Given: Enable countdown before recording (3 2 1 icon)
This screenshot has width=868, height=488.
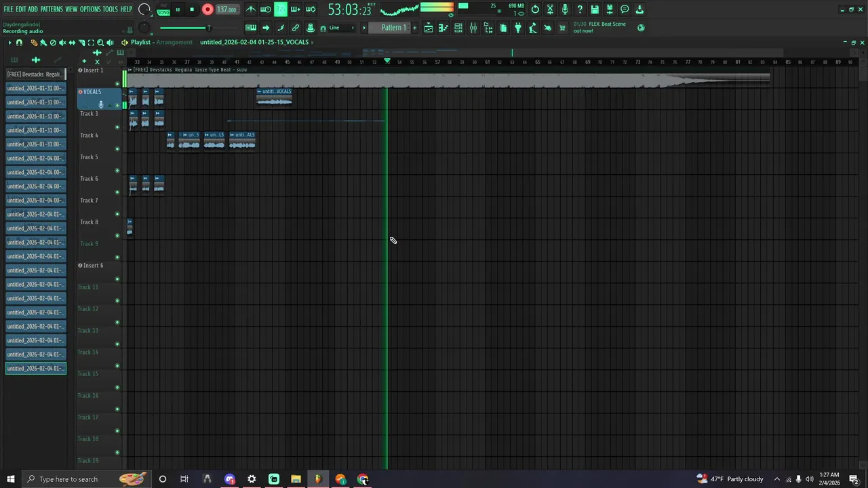Looking at the screenshot, I should coord(281,9).
